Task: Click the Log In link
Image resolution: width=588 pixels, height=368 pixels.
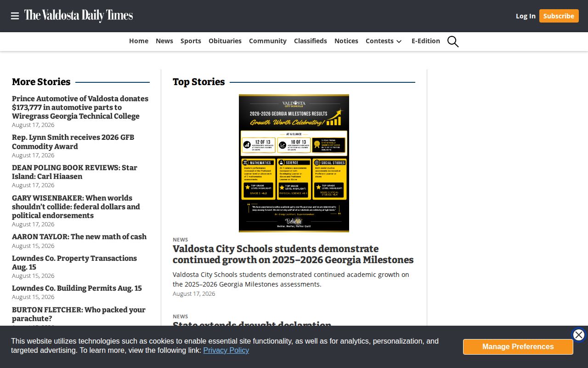Action: coord(526,16)
